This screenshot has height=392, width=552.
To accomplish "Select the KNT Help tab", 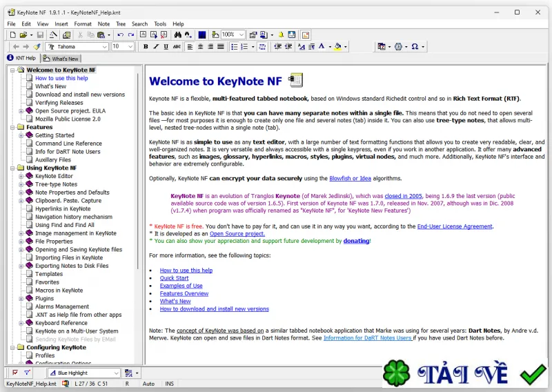I will click(22, 58).
